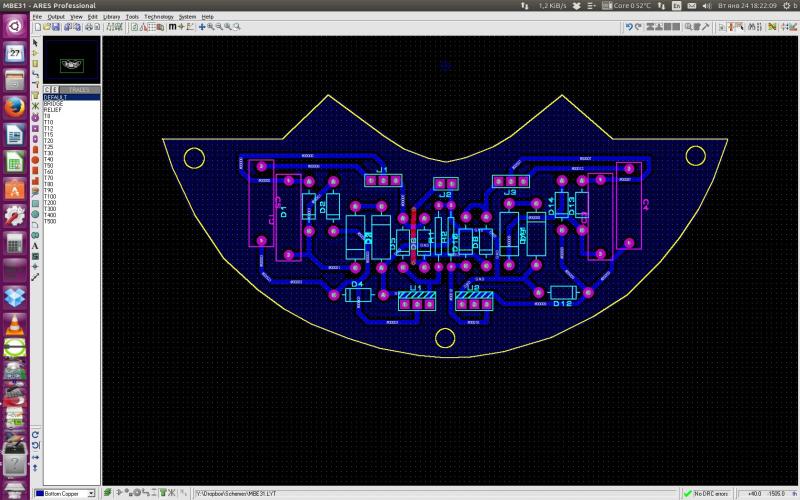
Task: Click the Firefox icon in the dock
Action: [14, 107]
